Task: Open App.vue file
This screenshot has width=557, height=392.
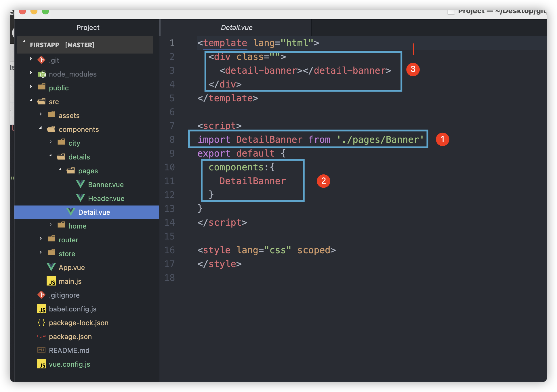Action: point(72,267)
